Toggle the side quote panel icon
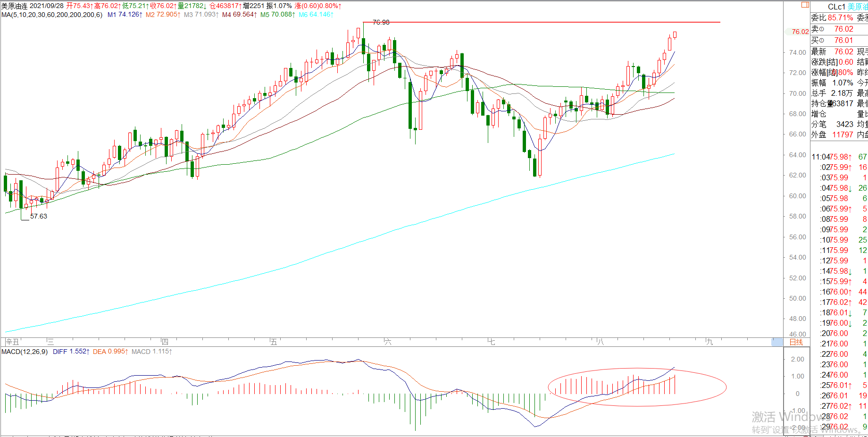Viewport: 868px width, 437px height. pyautogui.click(x=805, y=5)
